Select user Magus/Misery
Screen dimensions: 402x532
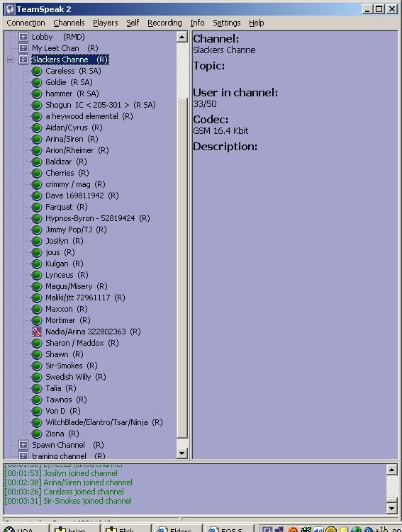(77, 286)
